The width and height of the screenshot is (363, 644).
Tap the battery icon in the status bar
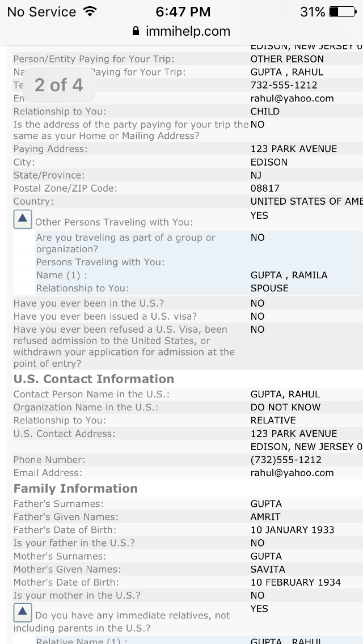point(341,11)
